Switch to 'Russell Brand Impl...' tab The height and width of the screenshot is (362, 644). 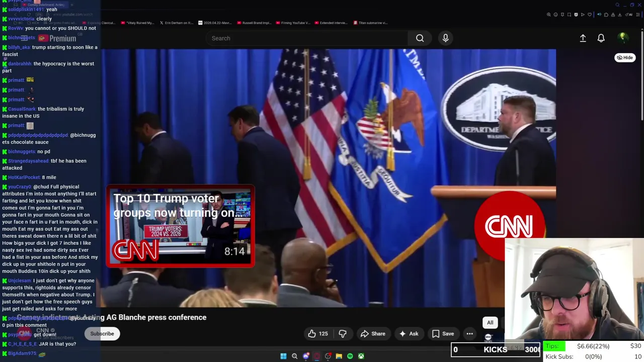tap(254, 23)
